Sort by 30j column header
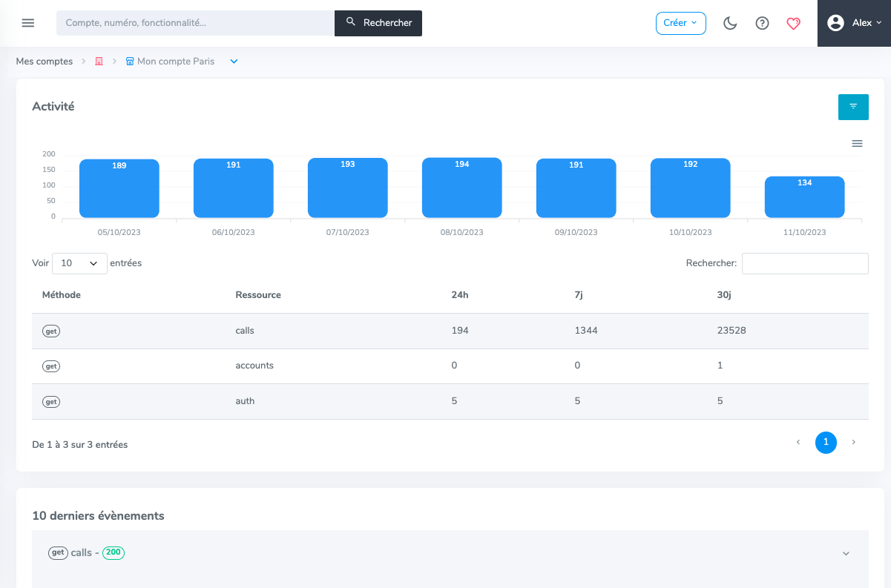This screenshot has width=891, height=588. pos(726,295)
